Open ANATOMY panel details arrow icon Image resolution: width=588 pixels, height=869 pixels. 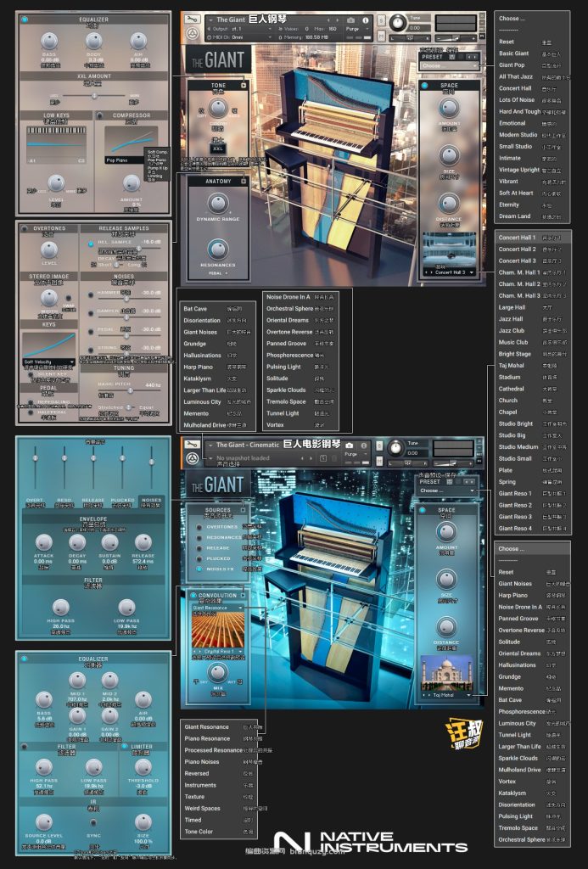point(244,181)
